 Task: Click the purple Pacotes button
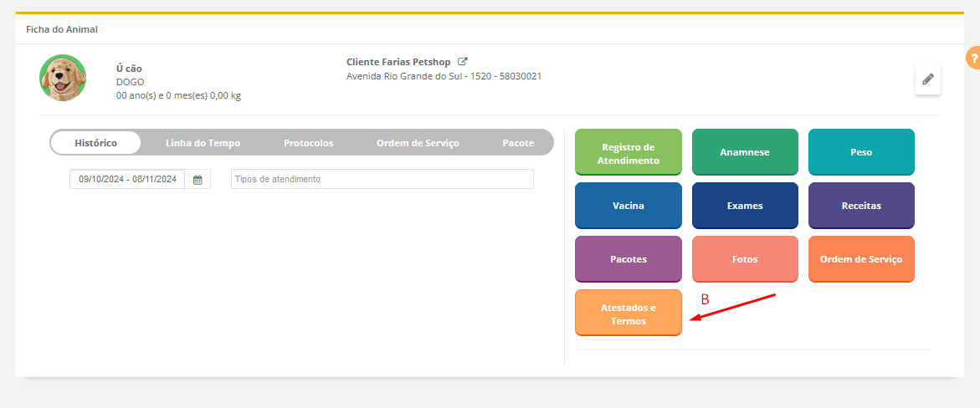tap(628, 259)
